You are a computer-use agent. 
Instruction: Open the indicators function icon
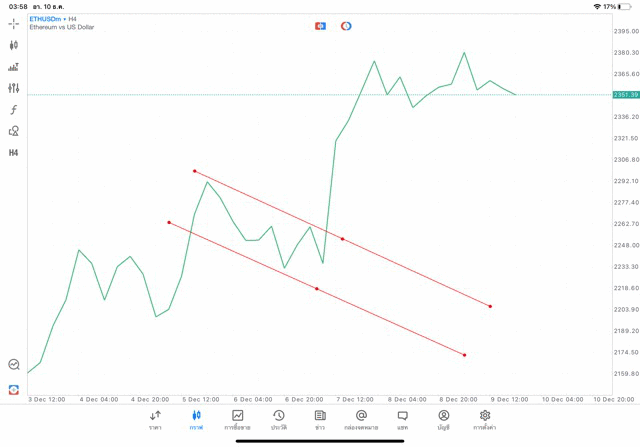[x=13, y=110]
